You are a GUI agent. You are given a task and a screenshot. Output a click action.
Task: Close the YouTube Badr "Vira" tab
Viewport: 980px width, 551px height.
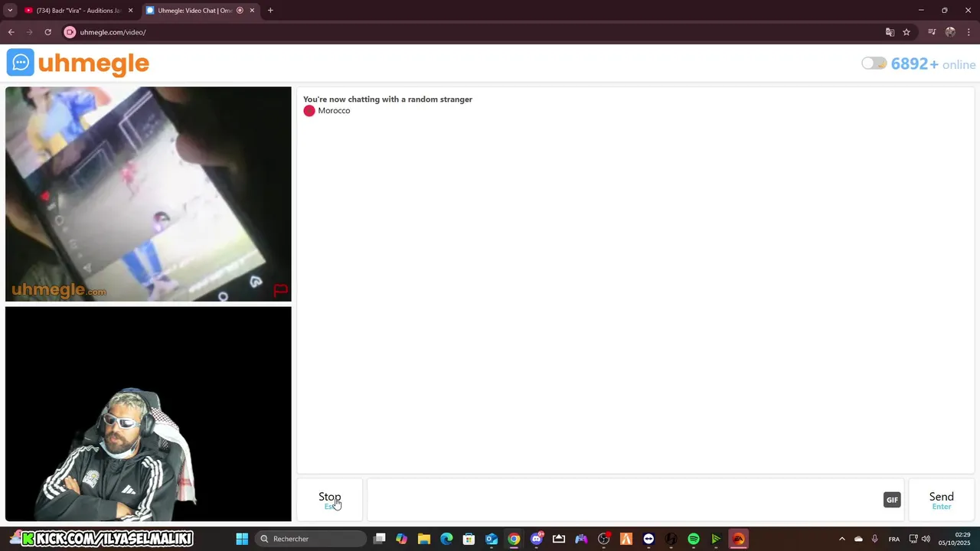[130, 11]
